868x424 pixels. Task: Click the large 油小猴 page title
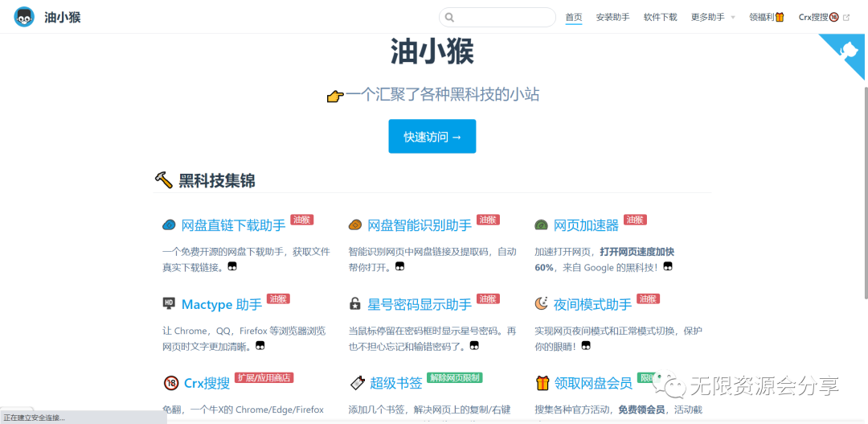(432, 51)
